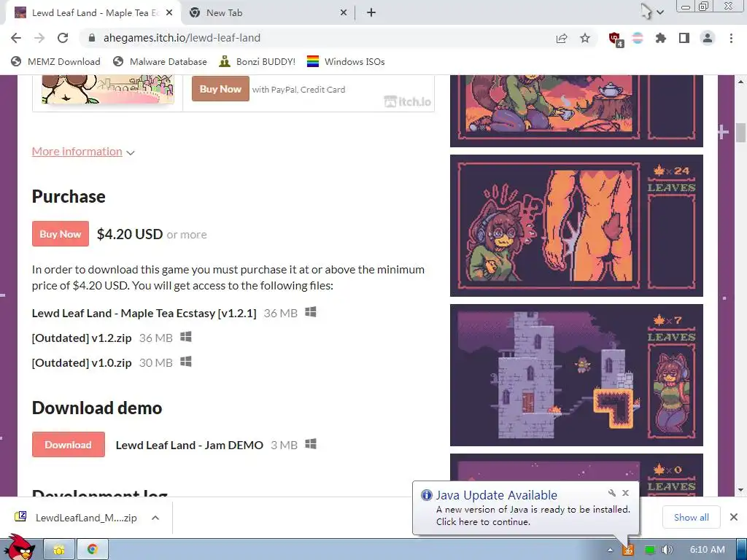747x560 pixels.
Task: Click the [Outdated] v1.0.zip file name
Action: tap(82, 363)
